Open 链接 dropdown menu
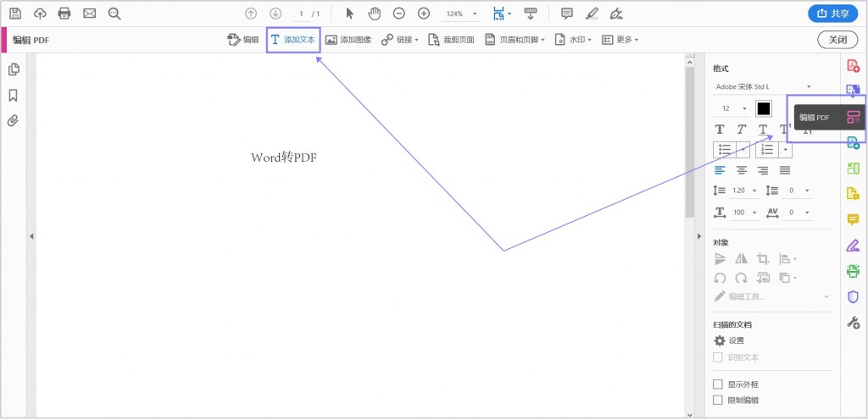 (400, 40)
